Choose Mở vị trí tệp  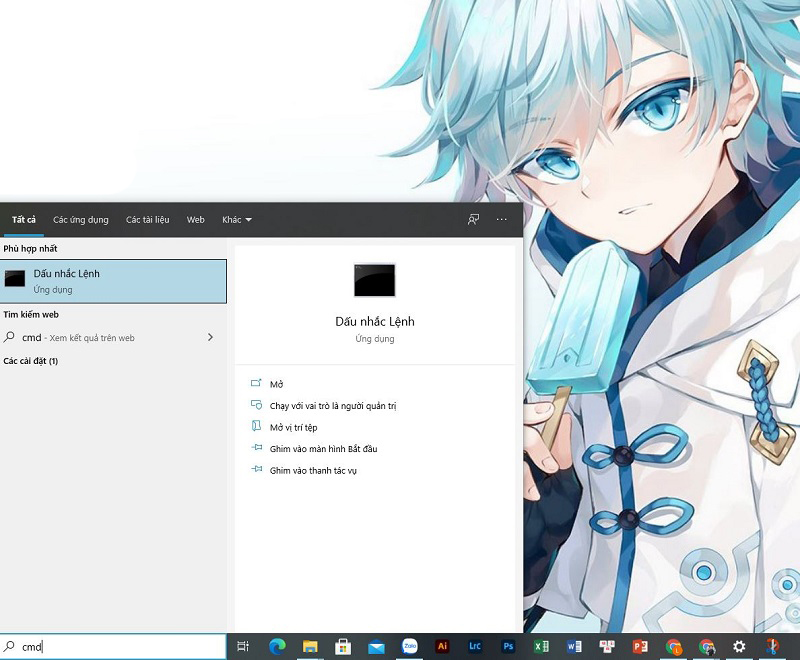(x=293, y=427)
